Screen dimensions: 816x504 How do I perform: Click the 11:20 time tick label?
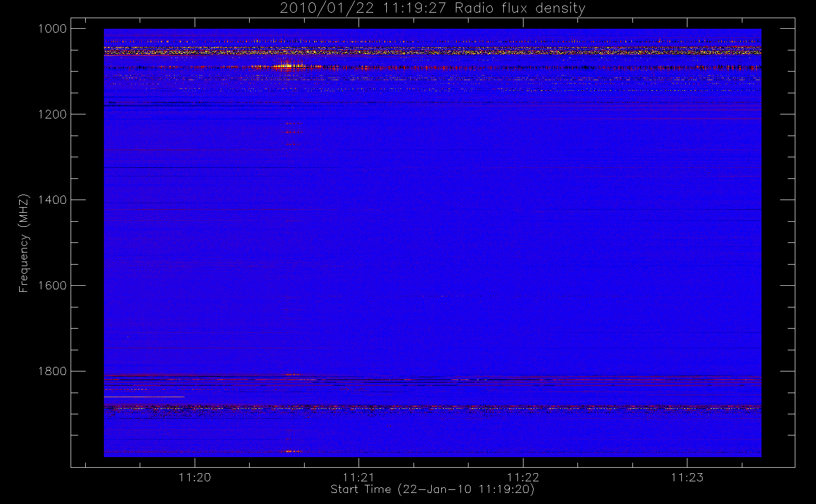195,477
